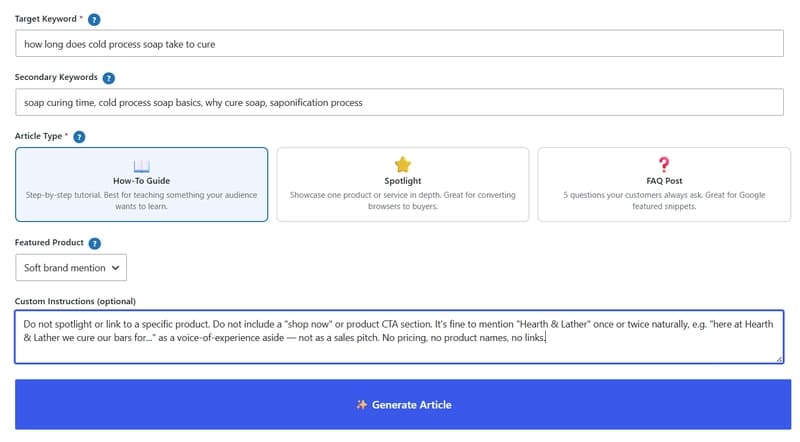Focus the Secondary Keywords input field
Image resolution: width=800 pixels, height=442 pixels.
[x=399, y=102]
